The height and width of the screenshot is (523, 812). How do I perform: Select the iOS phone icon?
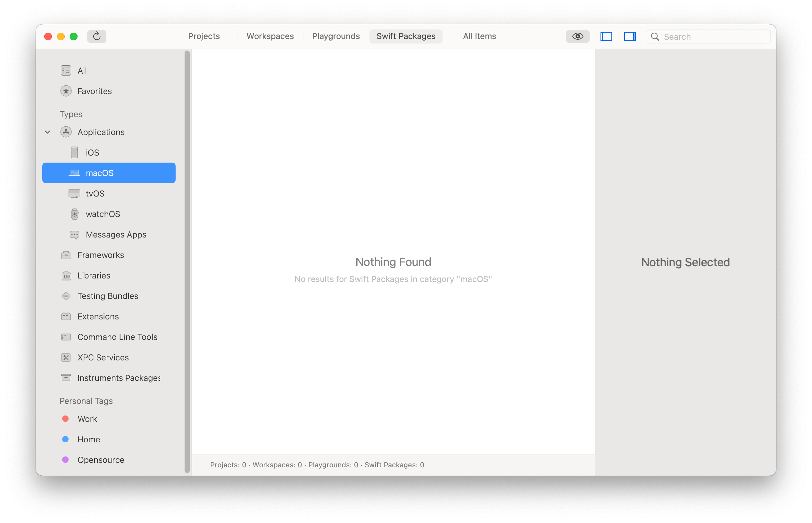point(74,152)
